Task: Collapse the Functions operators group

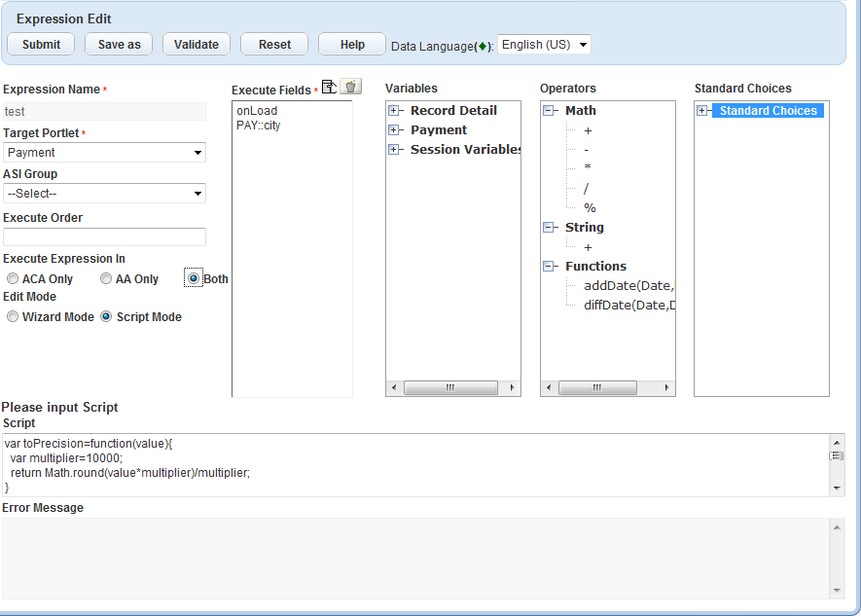Action: (x=549, y=267)
